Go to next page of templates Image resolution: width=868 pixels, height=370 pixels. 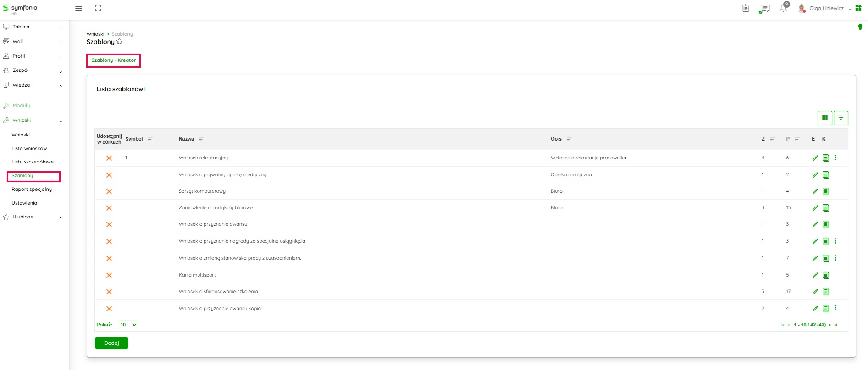coord(829,325)
